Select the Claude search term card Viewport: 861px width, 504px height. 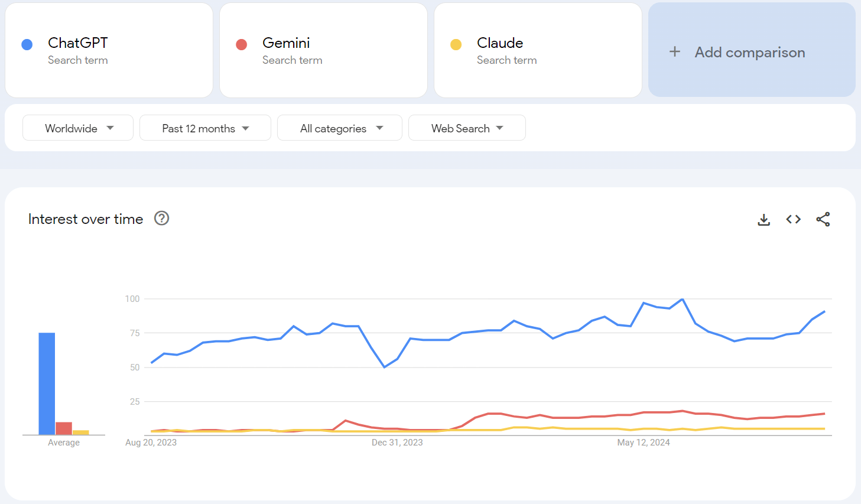click(538, 50)
